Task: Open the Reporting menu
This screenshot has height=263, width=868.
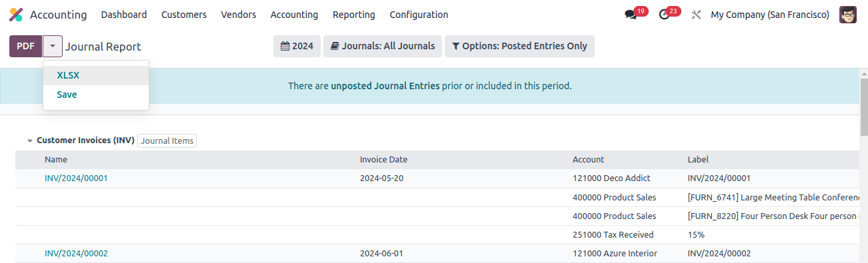Action: click(x=354, y=15)
